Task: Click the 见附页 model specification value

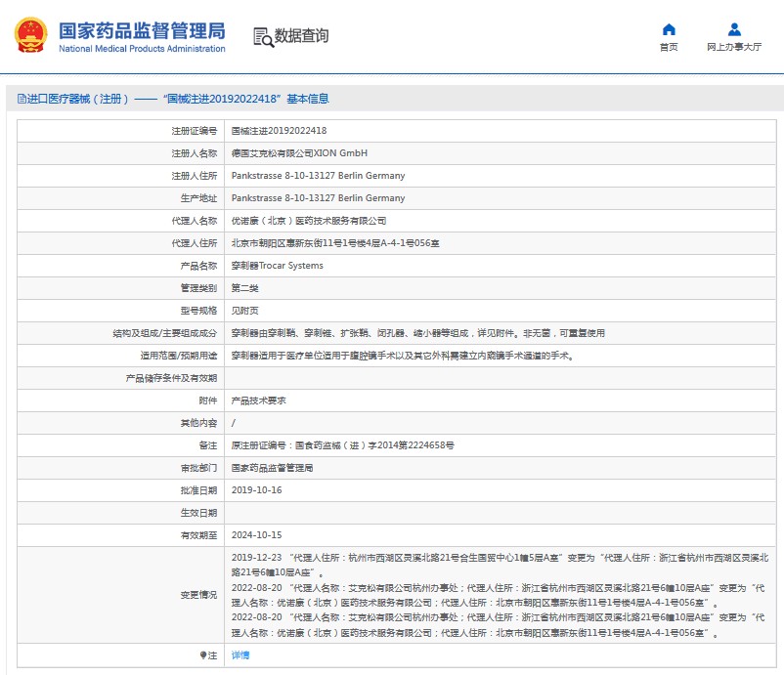Action: point(245,311)
